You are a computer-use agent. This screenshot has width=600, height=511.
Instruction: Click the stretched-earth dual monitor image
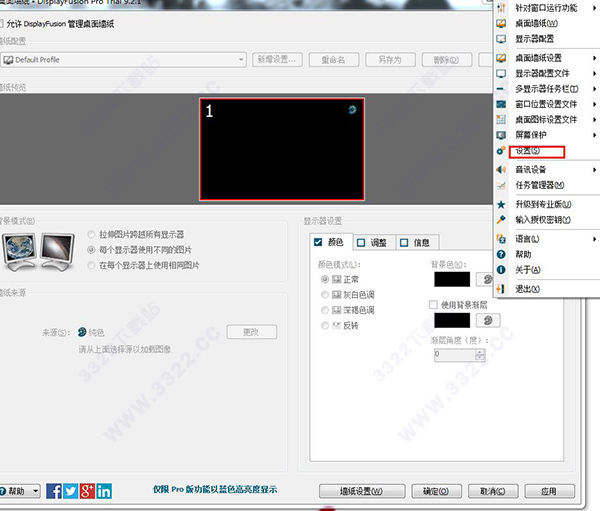[x=19, y=252]
